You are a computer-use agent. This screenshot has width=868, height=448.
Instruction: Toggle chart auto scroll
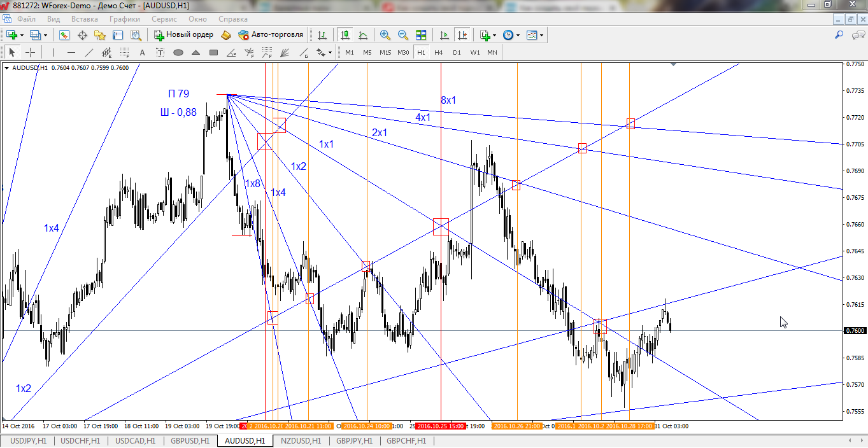coord(445,35)
